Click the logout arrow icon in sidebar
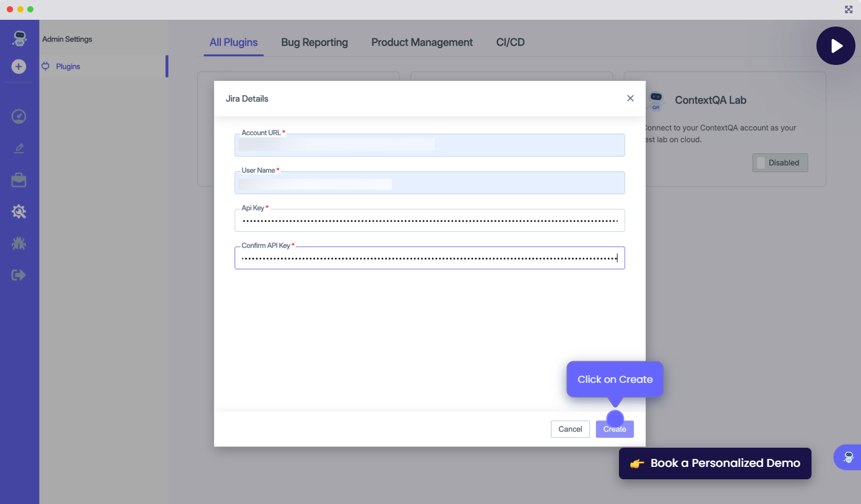Image resolution: width=861 pixels, height=504 pixels. tap(19, 275)
